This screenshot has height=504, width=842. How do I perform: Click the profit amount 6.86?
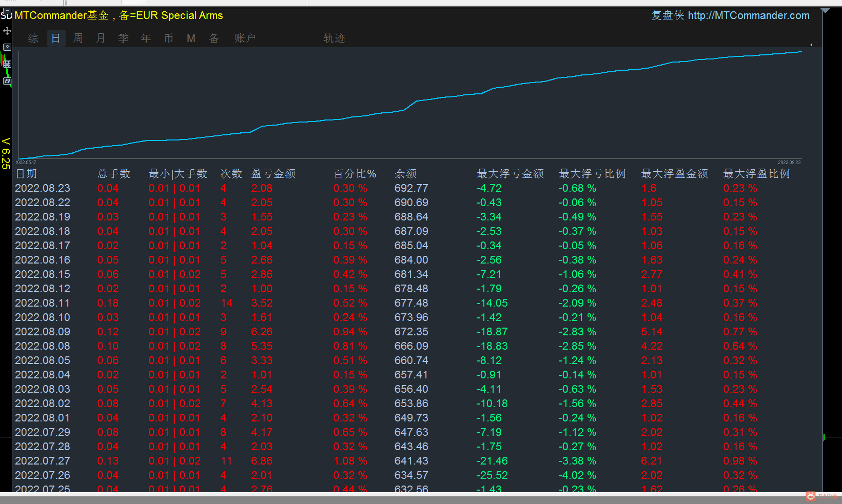[262, 461]
